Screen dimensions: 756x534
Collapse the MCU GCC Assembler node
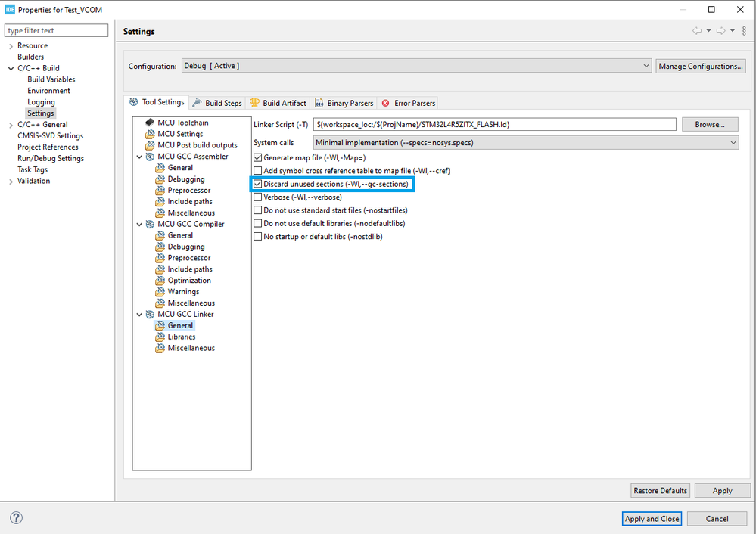click(139, 157)
